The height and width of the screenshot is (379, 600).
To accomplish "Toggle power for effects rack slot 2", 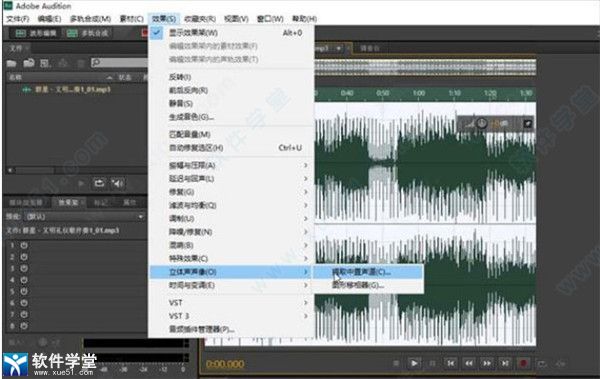I will [24, 257].
